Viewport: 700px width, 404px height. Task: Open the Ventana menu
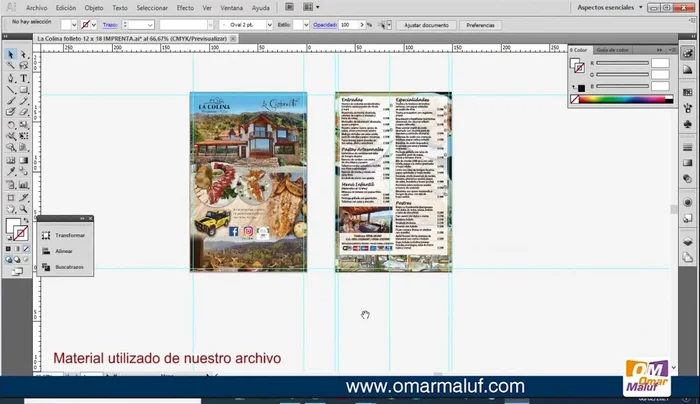pyautogui.click(x=232, y=8)
